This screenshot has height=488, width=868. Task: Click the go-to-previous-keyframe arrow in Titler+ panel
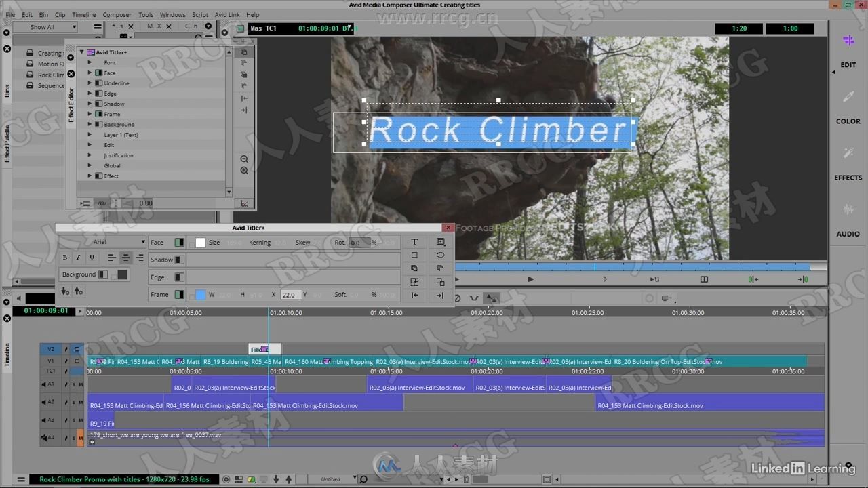(x=414, y=295)
